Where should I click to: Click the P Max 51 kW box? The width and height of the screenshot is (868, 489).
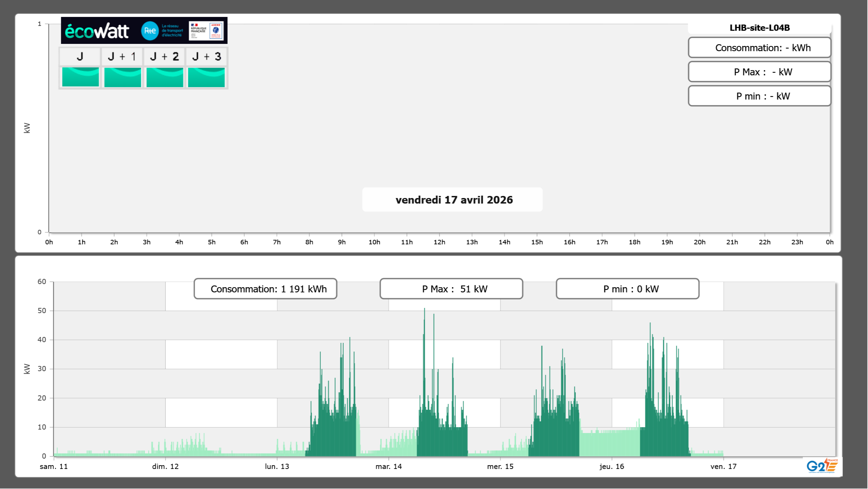pos(451,289)
